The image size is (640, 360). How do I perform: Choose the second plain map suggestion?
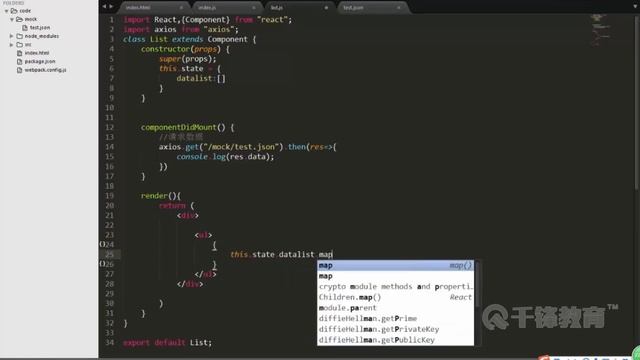pos(395,276)
